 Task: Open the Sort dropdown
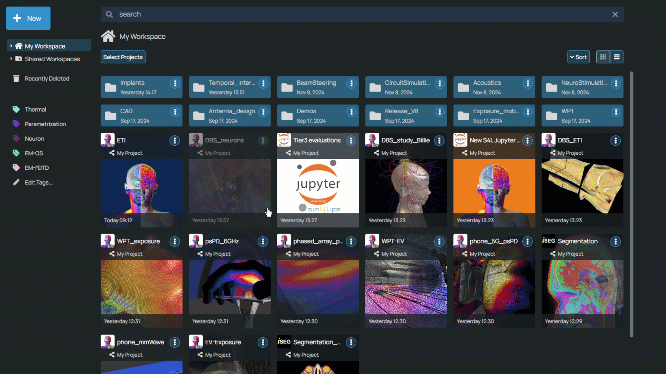tap(579, 57)
